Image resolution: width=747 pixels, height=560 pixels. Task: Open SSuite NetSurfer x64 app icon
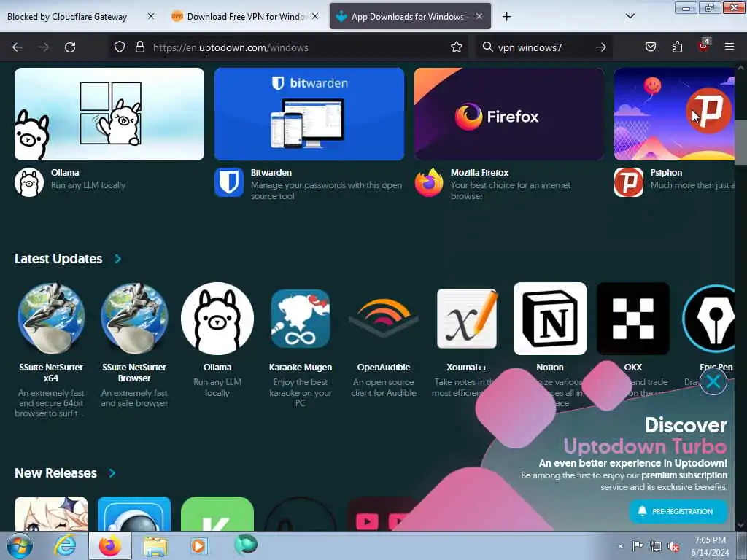51,318
